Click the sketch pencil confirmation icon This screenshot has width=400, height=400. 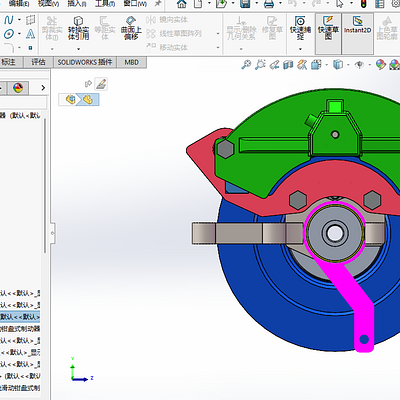point(101,84)
